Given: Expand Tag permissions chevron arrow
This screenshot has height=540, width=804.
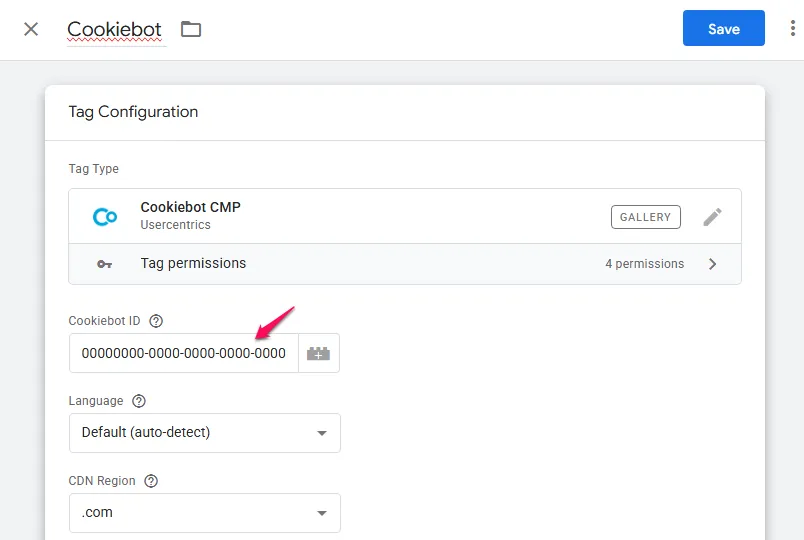Looking at the screenshot, I should (x=713, y=264).
